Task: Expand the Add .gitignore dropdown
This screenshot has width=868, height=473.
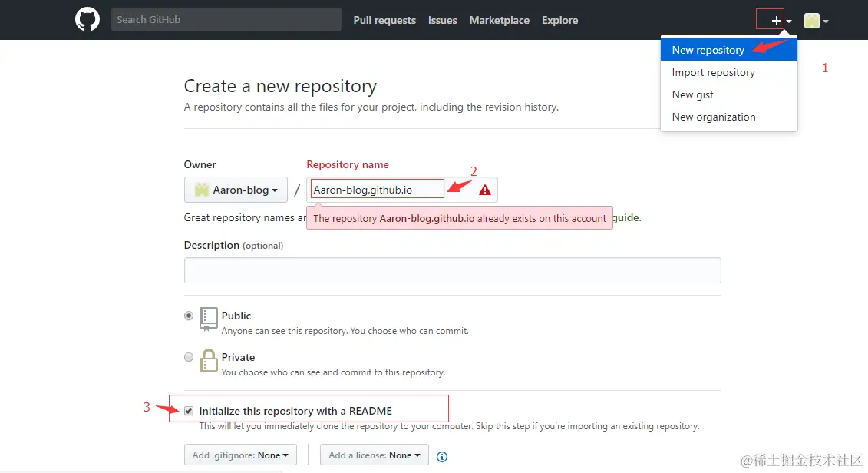Action: 240,455
